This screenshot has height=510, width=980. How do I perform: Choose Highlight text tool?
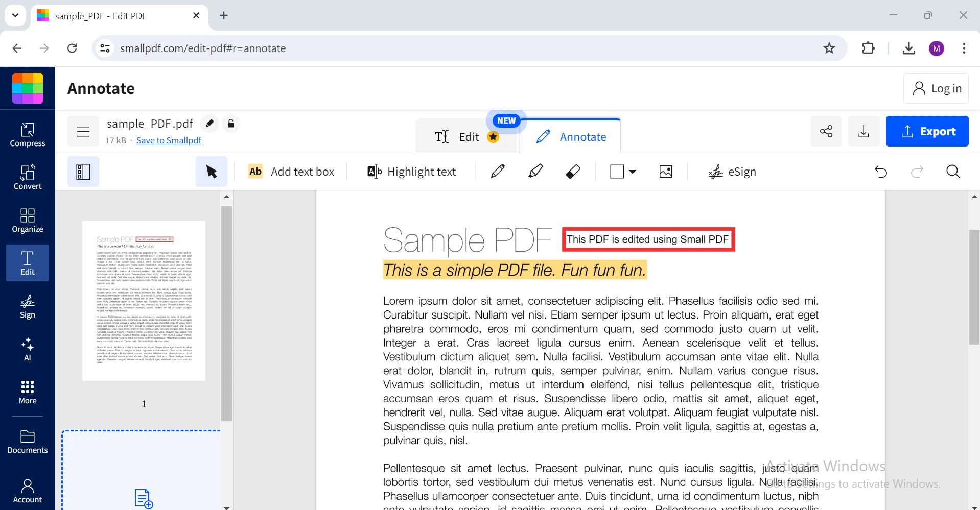tap(411, 172)
